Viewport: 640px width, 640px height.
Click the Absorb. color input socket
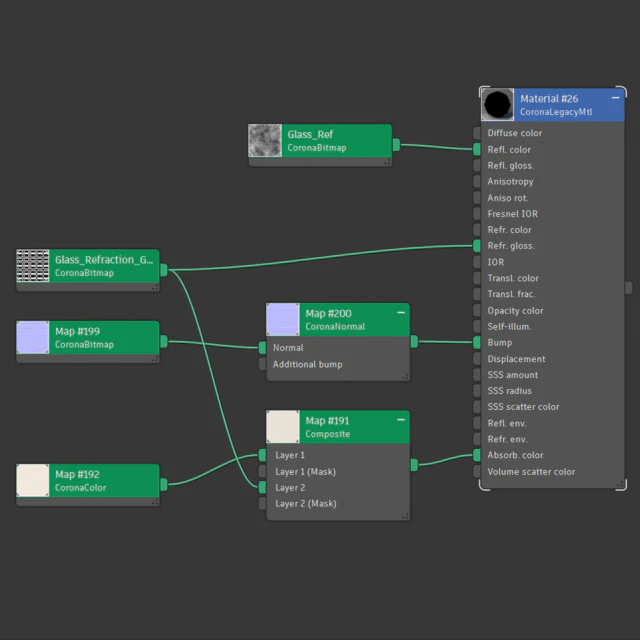[x=477, y=455]
